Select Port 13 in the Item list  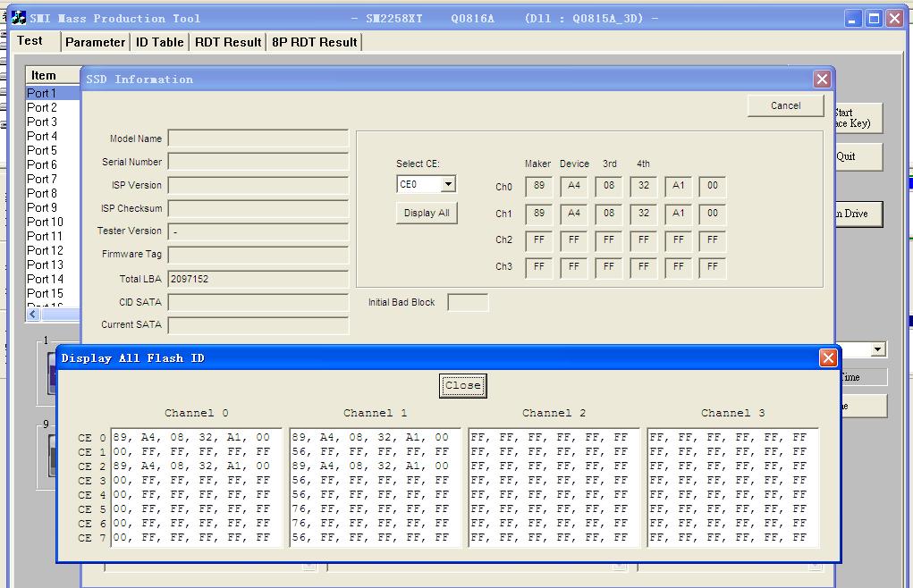click(x=53, y=265)
